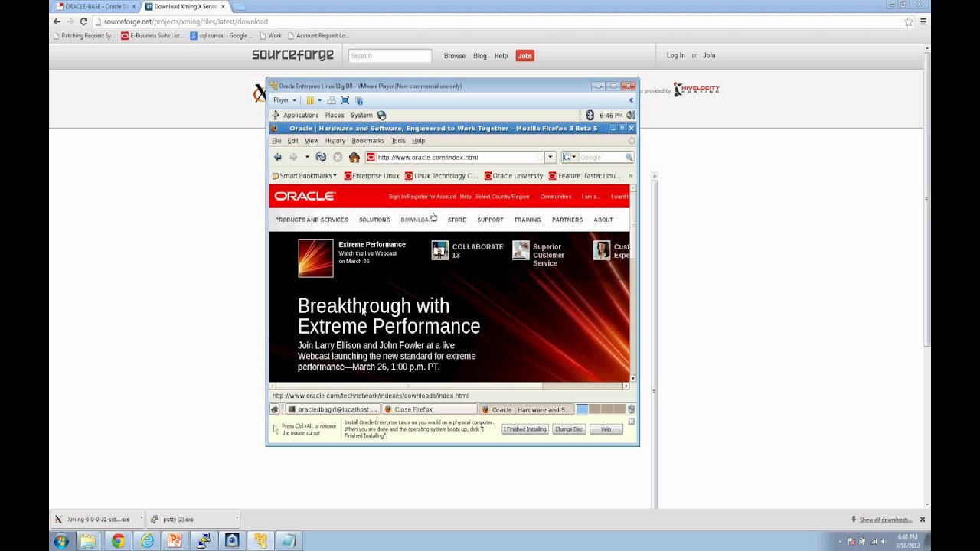This screenshot has height=551, width=980.
Task: Open the Firefox History menu
Action: (x=335, y=141)
